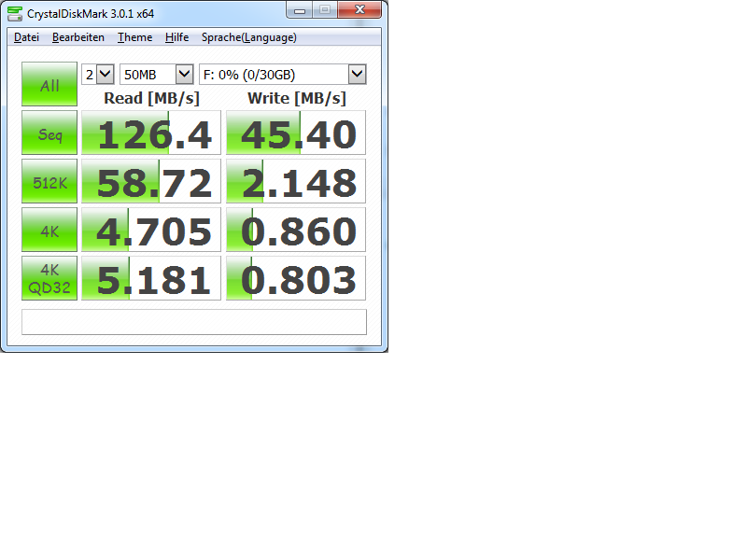Viewport: 747px width, 560px height.
Task: Select the 512K read result 58.72
Action: coord(151,181)
